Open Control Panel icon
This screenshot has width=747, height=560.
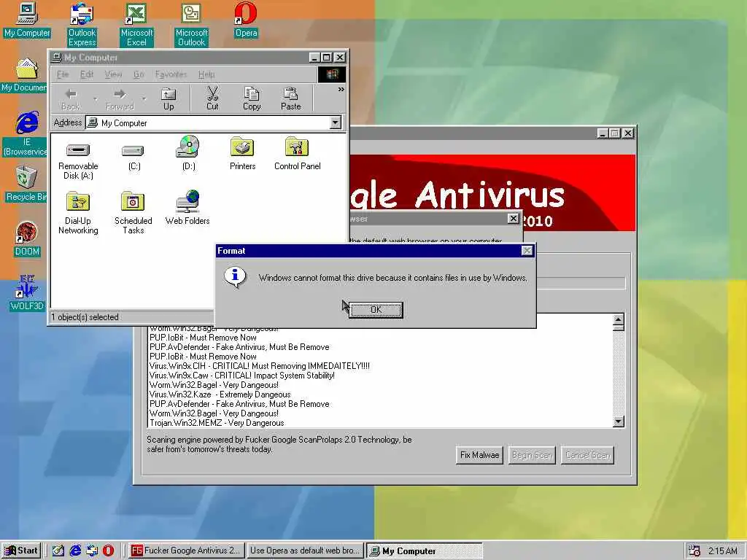(x=298, y=153)
